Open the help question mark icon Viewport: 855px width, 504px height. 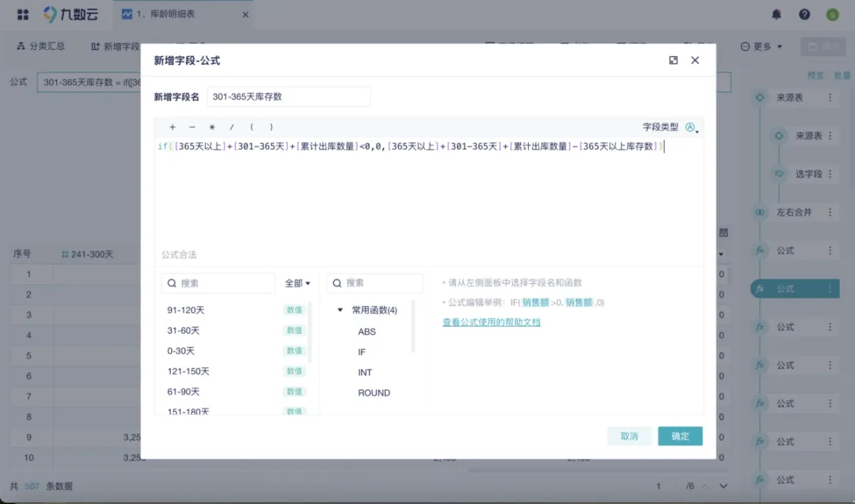pos(804,14)
